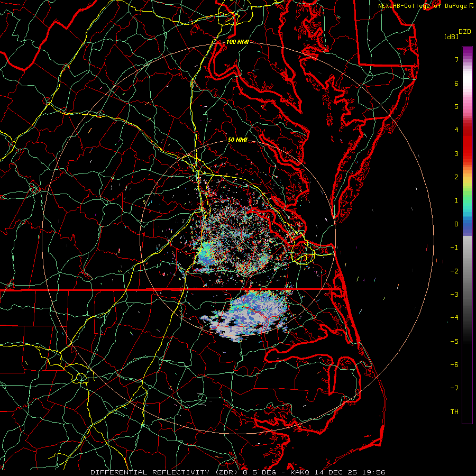Click the -6 value on color scale
The width and height of the screenshot is (476, 476).
454,364
